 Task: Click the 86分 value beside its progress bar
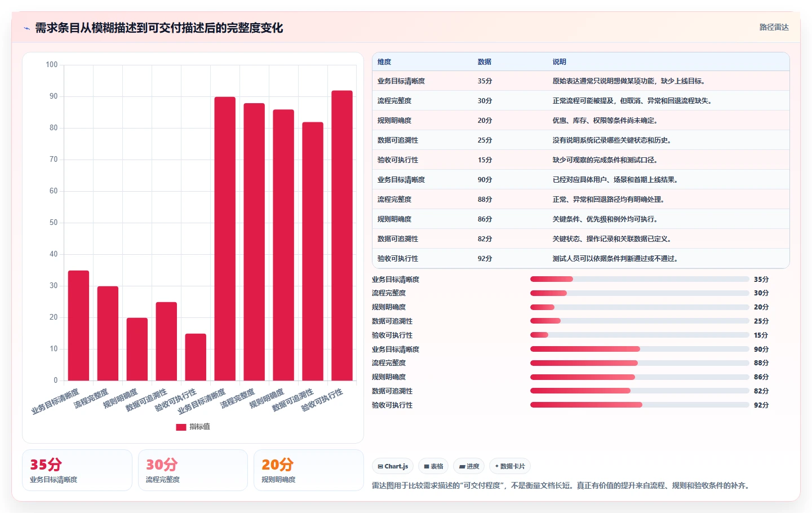tap(761, 377)
